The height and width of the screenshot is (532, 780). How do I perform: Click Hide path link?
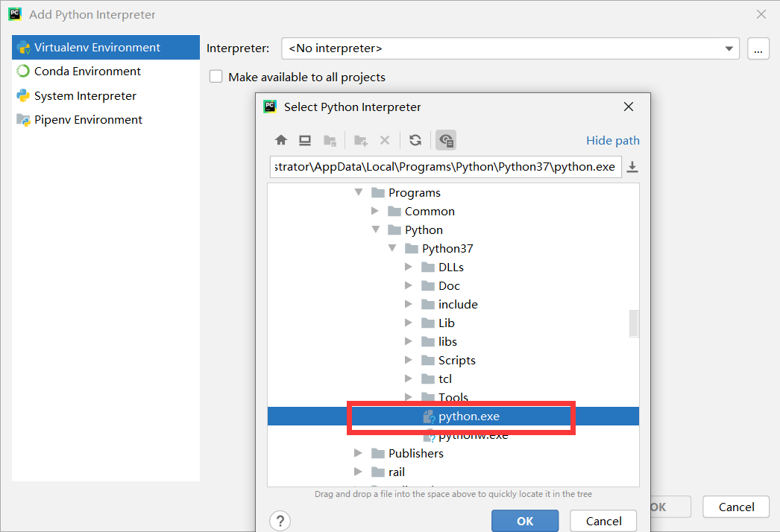[613, 141]
